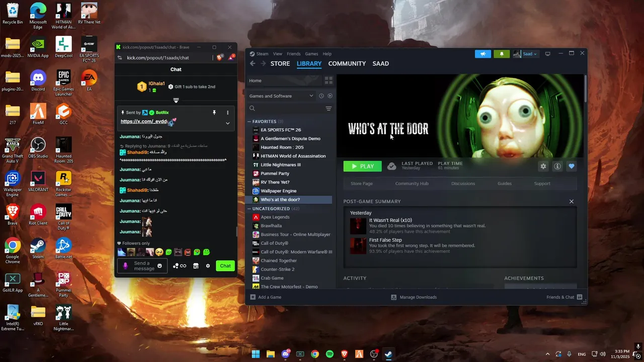644x362 pixels.
Task: Open the Kick chat shop icon
Action: (x=196, y=266)
